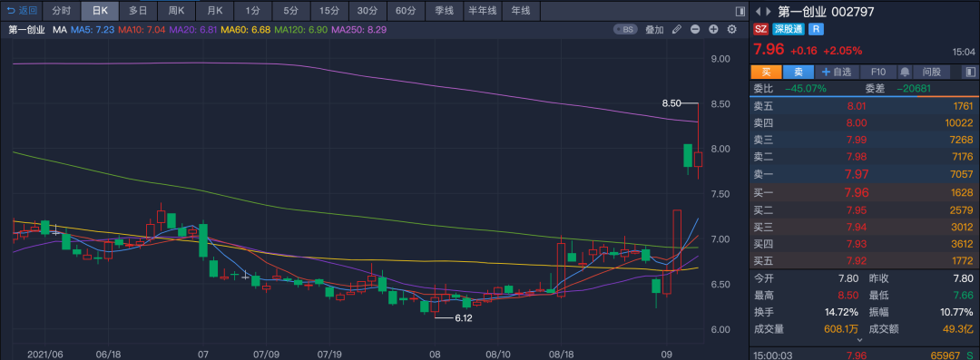
Task: Click the MA5: 7.23 label
Action: [x=92, y=29]
